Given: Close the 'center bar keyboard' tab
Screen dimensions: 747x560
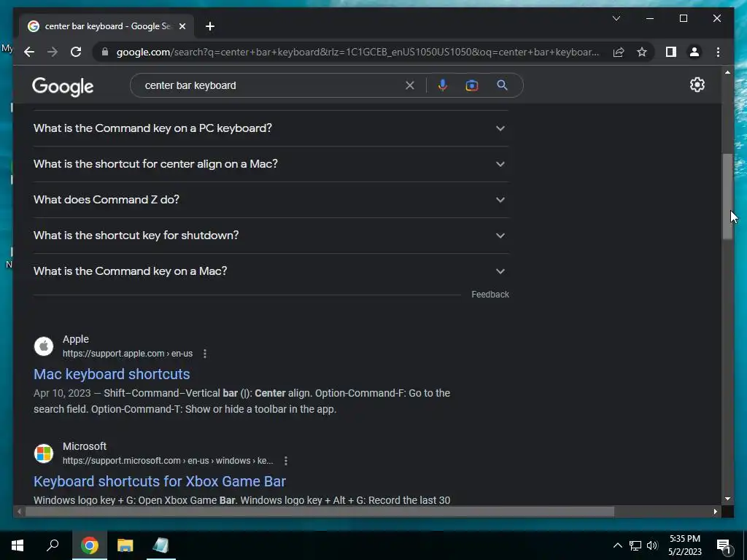Looking at the screenshot, I should (x=182, y=26).
